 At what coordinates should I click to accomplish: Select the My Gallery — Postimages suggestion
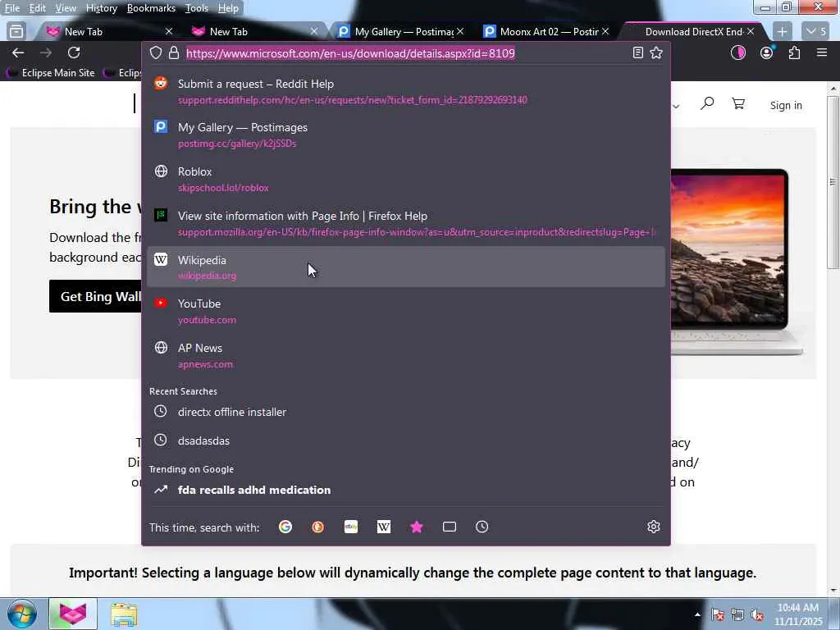406,135
